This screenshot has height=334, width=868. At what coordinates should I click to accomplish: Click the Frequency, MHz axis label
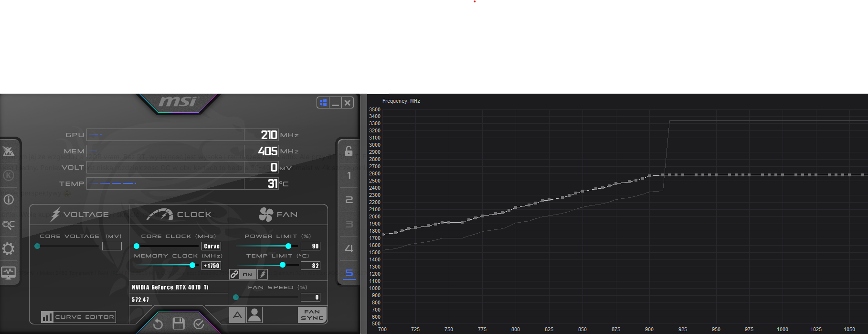(401, 101)
